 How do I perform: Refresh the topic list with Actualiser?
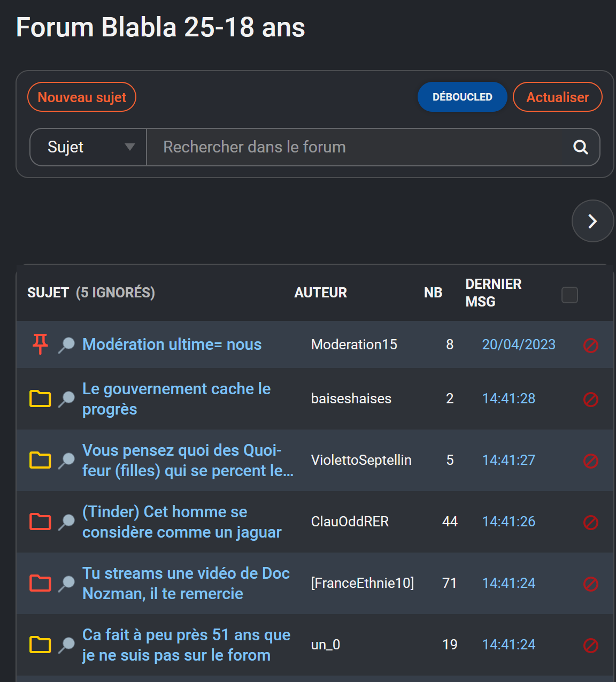(x=557, y=97)
